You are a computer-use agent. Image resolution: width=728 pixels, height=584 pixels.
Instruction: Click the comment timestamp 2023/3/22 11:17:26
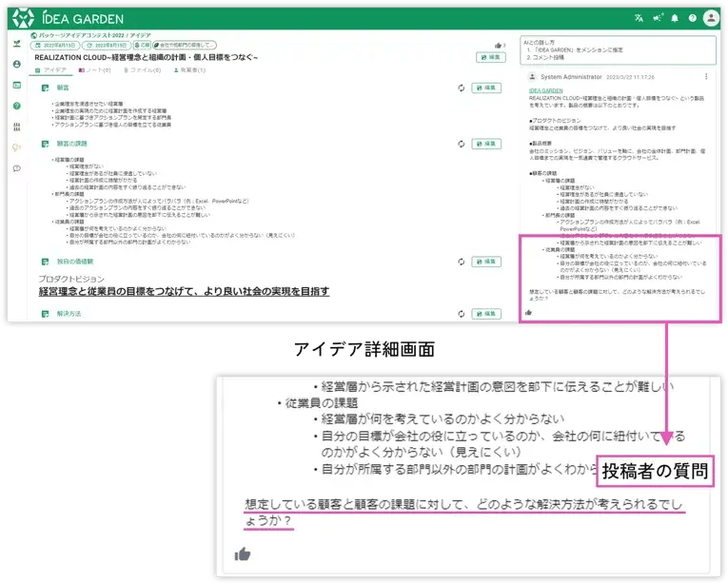630,77
